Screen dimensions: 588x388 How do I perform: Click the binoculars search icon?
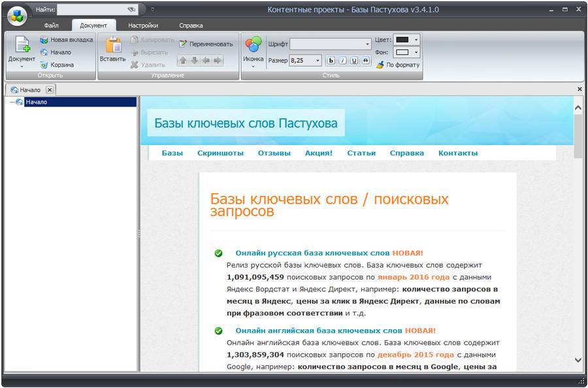(x=131, y=10)
